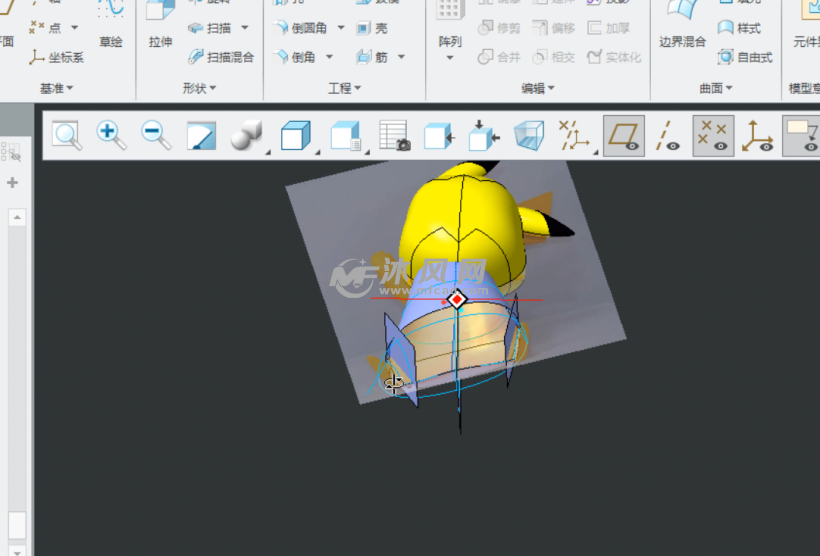This screenshot has width=820, height=556.
Task: Select the 筋 rib tool
Action: pyautogui.click(x=372, y=56)
